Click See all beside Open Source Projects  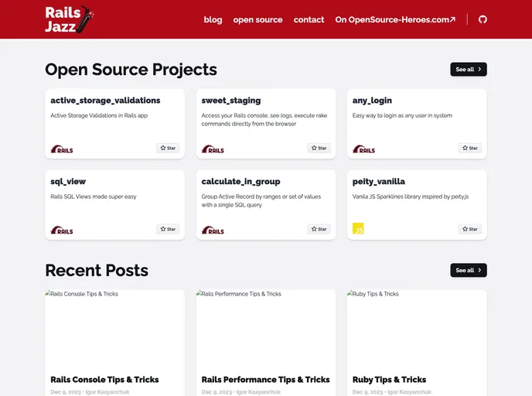click(x=469, y=70)
